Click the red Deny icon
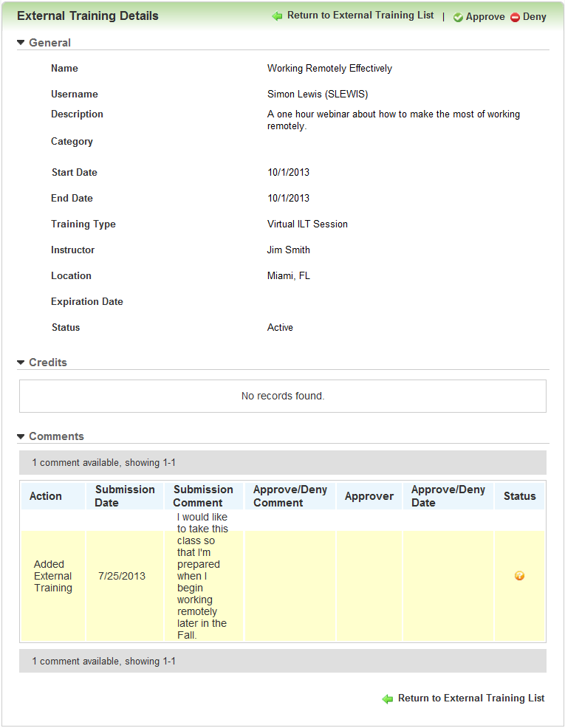 pos(515,17)
